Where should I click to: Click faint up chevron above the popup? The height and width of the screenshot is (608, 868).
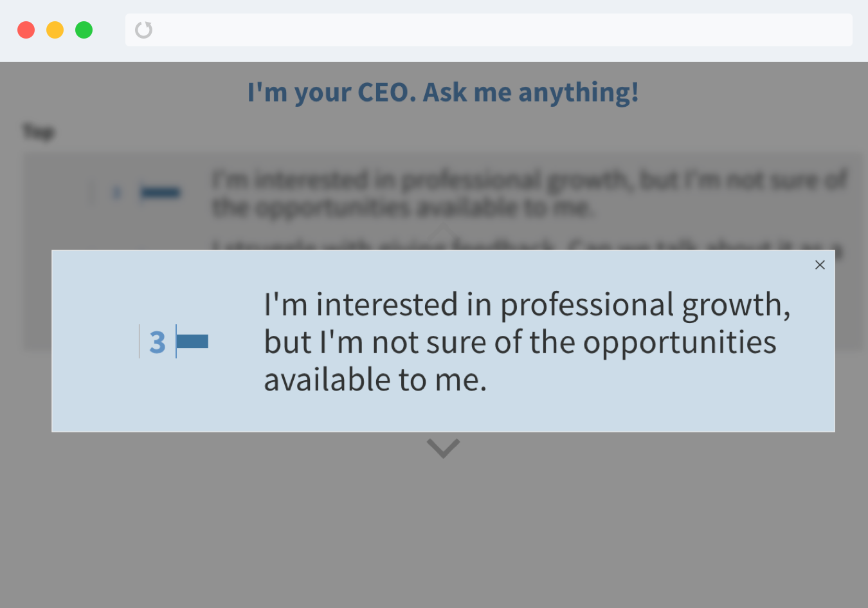443,232
